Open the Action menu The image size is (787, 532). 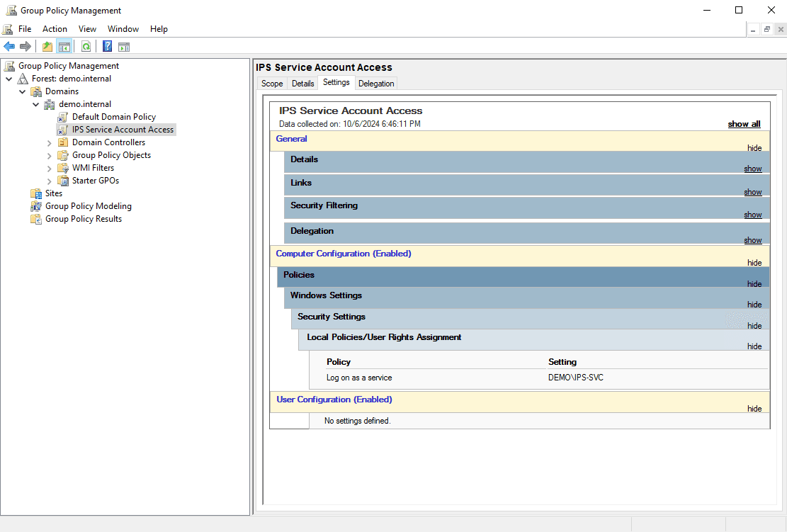[x=55, y=28]
